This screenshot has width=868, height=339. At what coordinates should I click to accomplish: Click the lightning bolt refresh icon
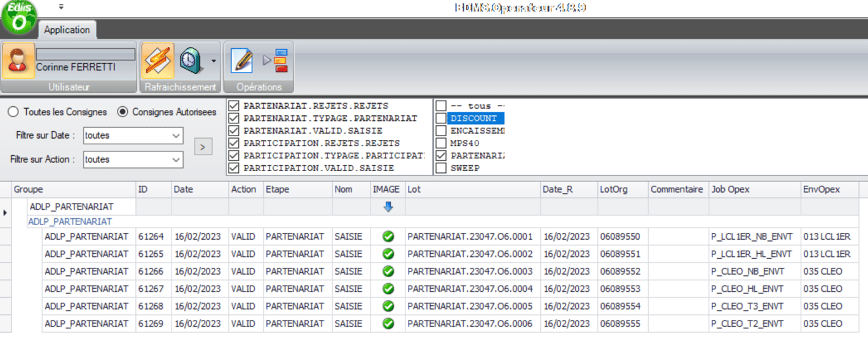[157, 60]
